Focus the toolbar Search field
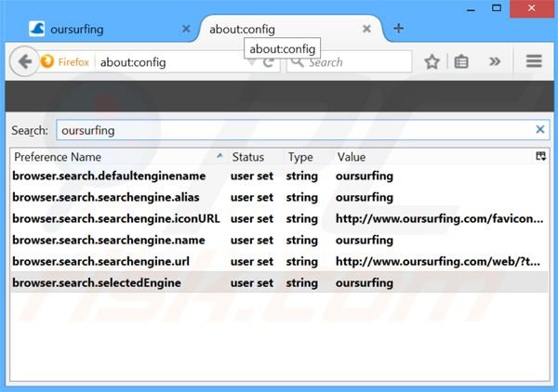This screenshot has height=392, width=558. [349, 62]
